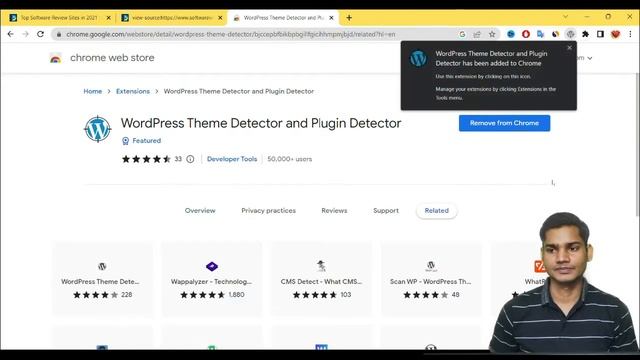The image size is (640, 360).
Task: Click the WordPress Theme Detector toolbar icon
Action: pyautogui.click(x=571, y=34)
